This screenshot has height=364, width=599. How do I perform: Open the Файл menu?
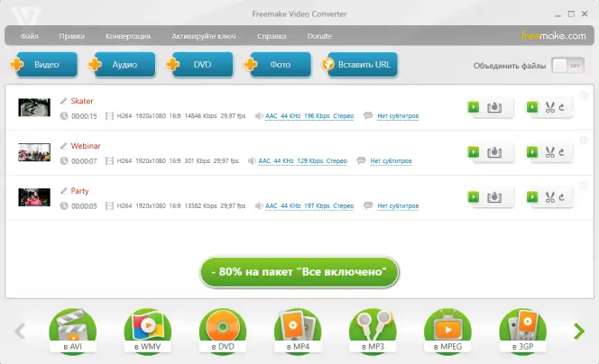[30, 36]
